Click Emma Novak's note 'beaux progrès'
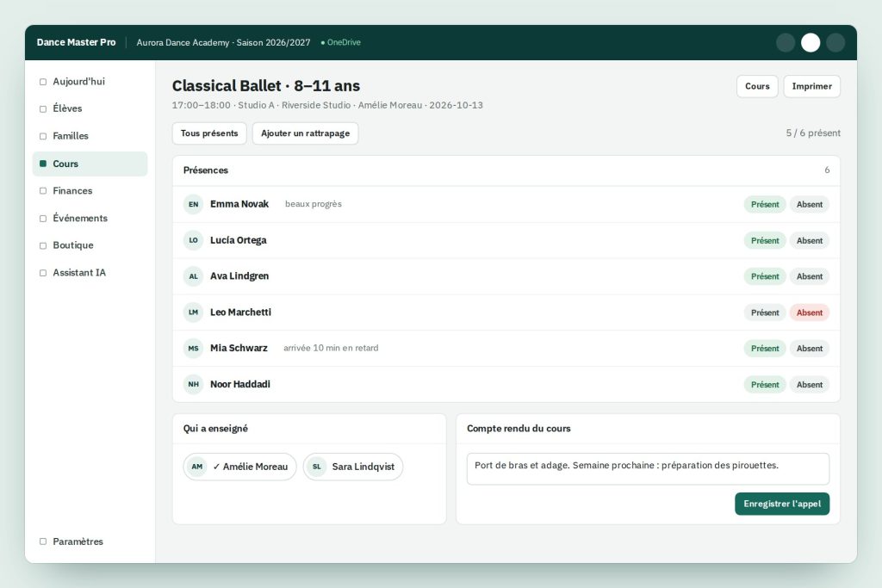 coord(314,204)
